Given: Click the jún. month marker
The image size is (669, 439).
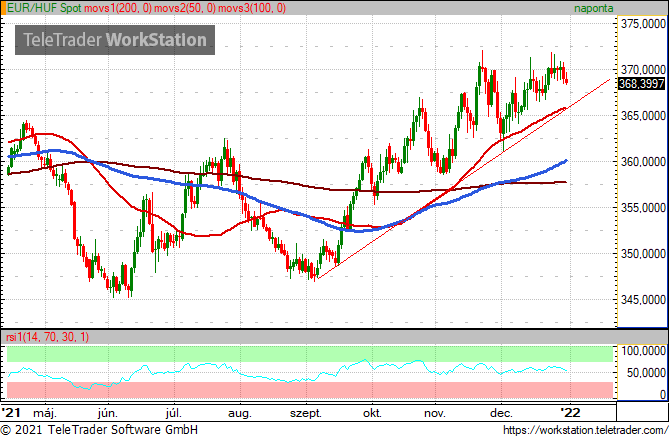Looking at the screenshot, I should 108,413.
